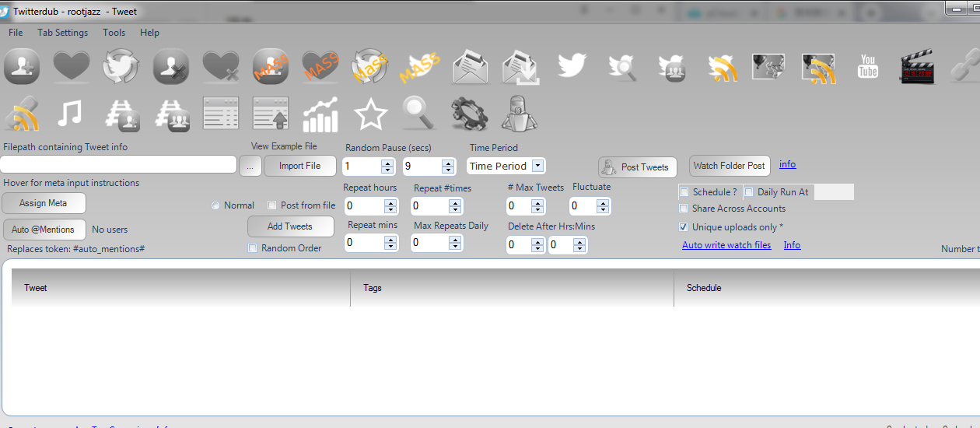Increase the Repeat hours spinner value
980x428 pixels.
pos(391,202)
